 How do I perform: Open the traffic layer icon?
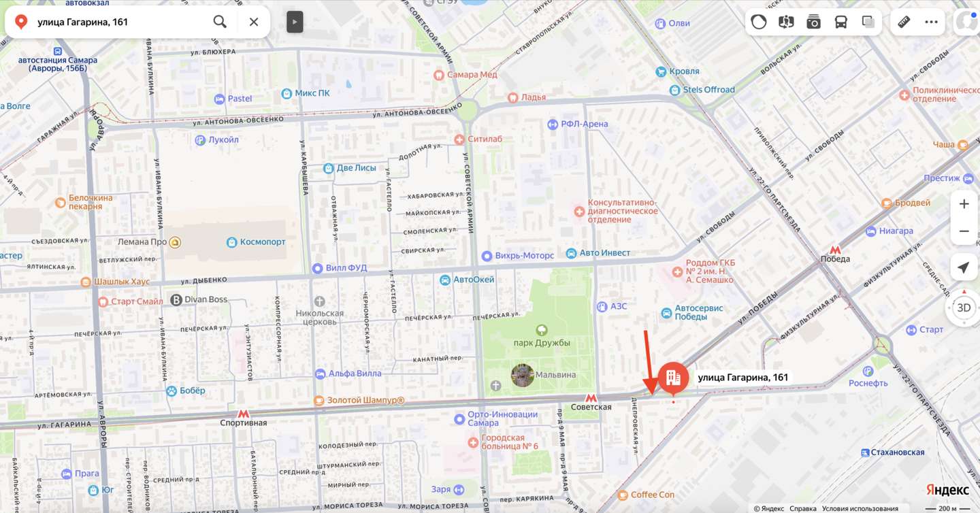click(759, 22)
